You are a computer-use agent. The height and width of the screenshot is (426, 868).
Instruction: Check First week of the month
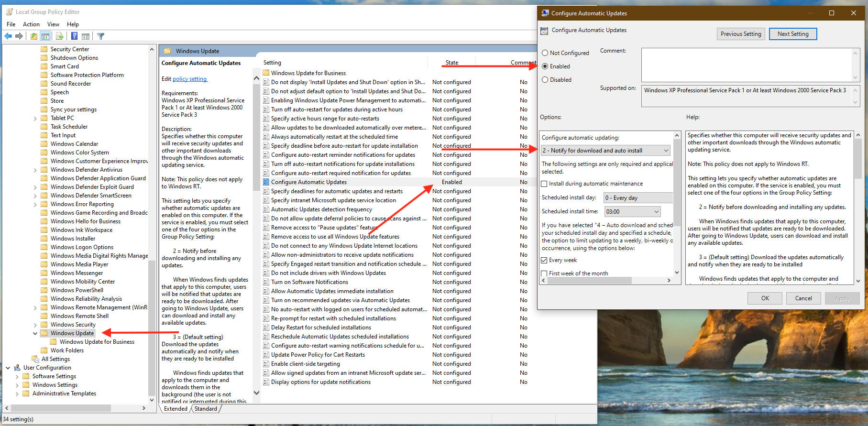click(x=544, y=273)
